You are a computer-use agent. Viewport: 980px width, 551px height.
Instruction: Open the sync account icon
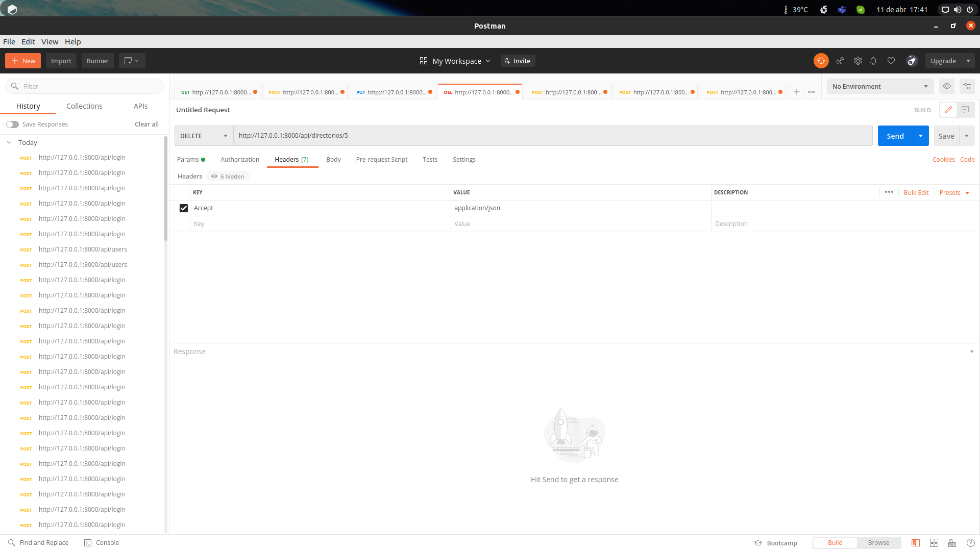click(x=821, y=61)
